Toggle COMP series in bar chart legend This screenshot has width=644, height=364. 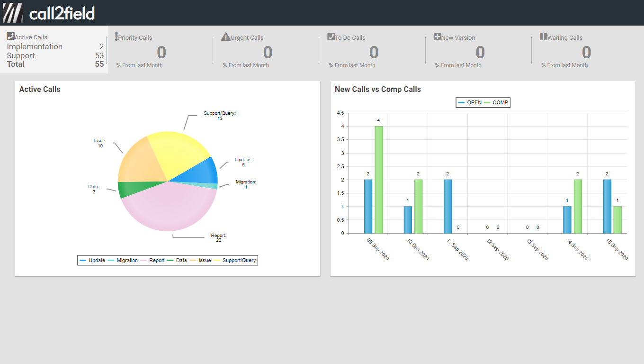point(496,102)
